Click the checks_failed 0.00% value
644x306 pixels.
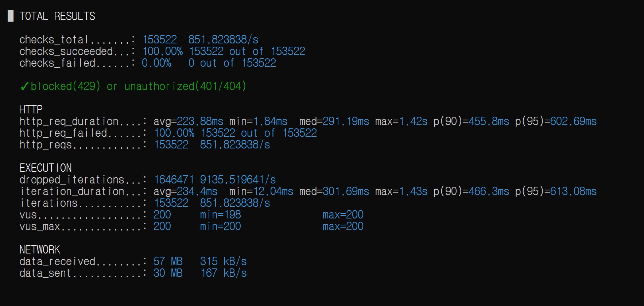(156, 63)
